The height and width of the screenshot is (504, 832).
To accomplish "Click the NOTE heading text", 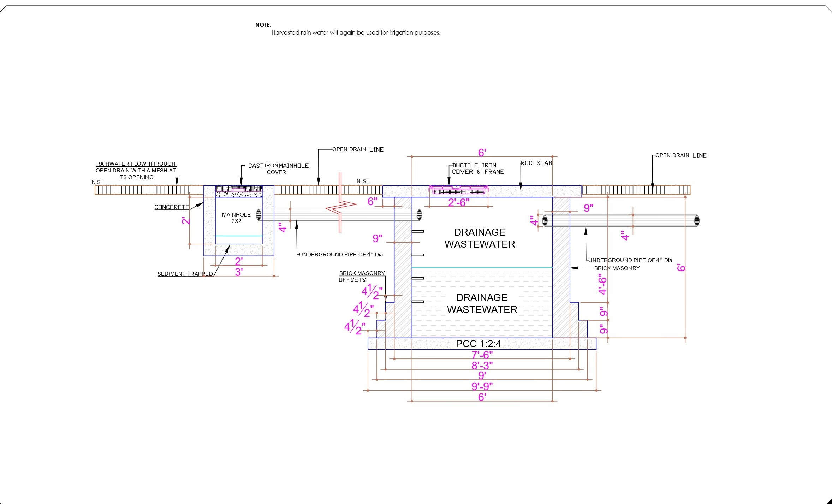I will (263, 25).
